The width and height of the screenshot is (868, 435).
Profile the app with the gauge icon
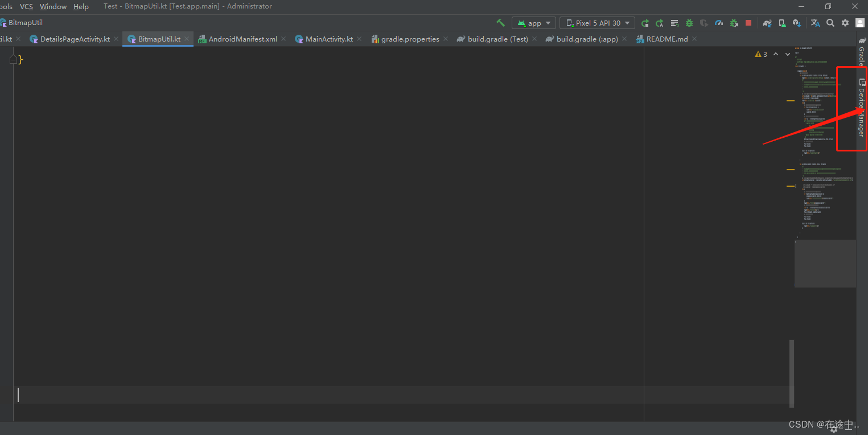718,23
